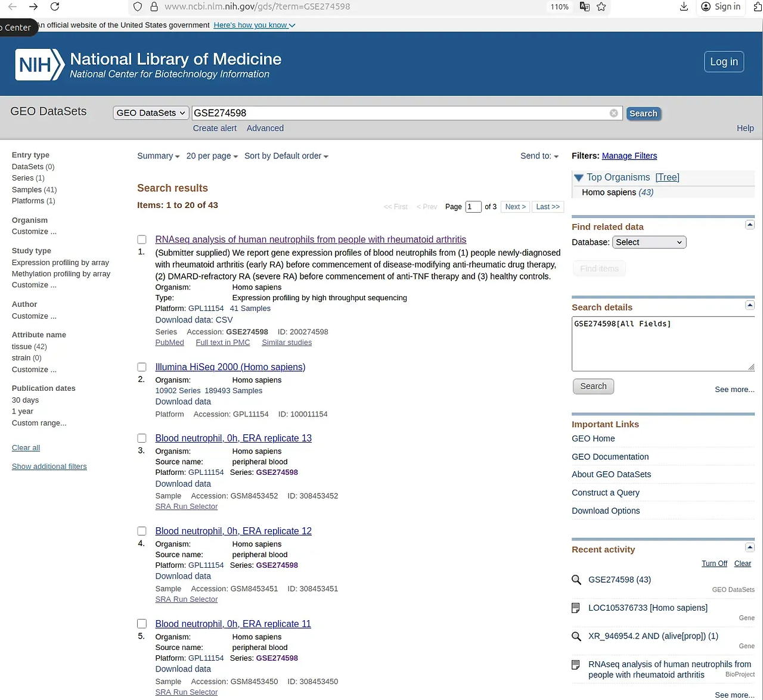Open Download data CSV link
763x700 pixels.
194,320
